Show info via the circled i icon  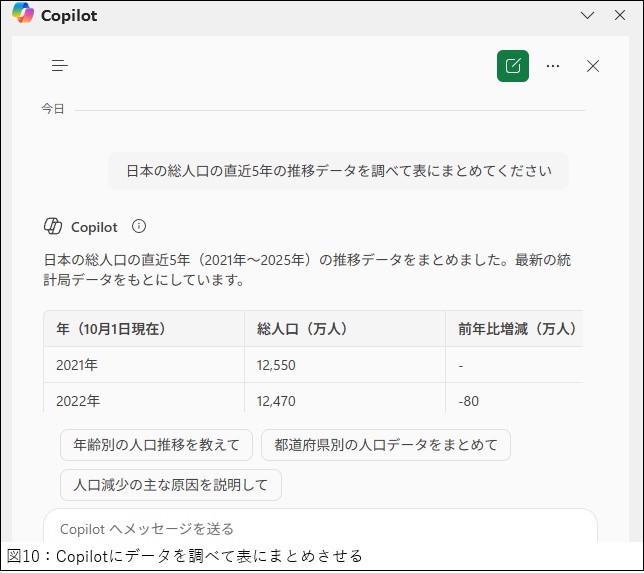[x=139, y=226]
